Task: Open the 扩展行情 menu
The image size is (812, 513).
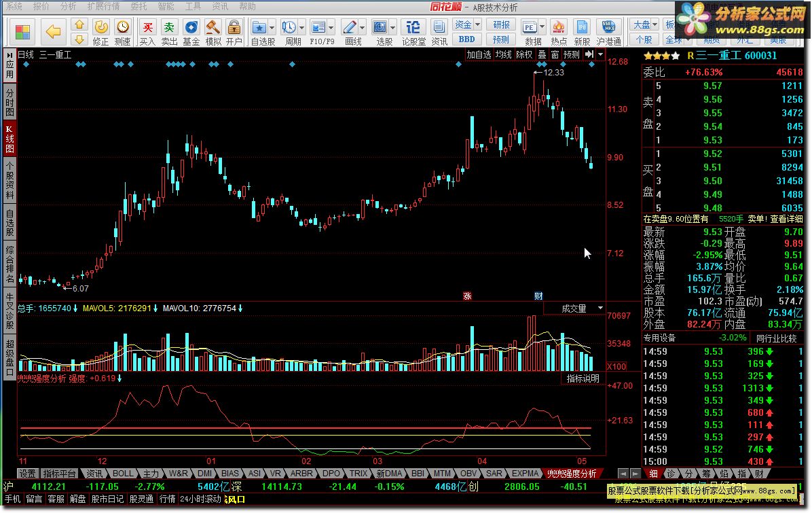Action: (x=103, y=6)
